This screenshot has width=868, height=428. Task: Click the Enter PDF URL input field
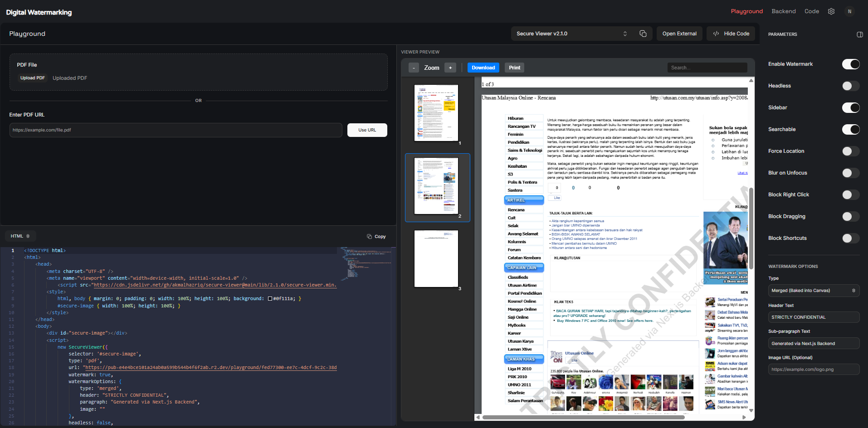point(176,130)
